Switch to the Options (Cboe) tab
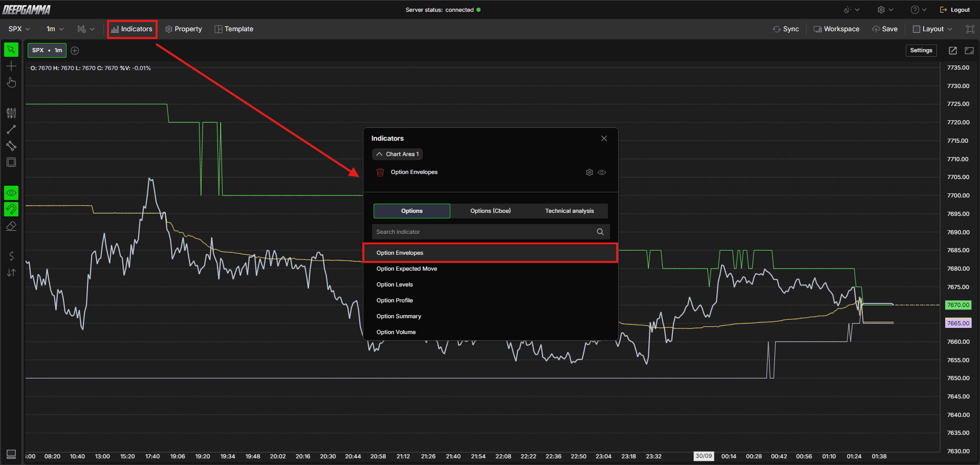 [x=490, y=211]
